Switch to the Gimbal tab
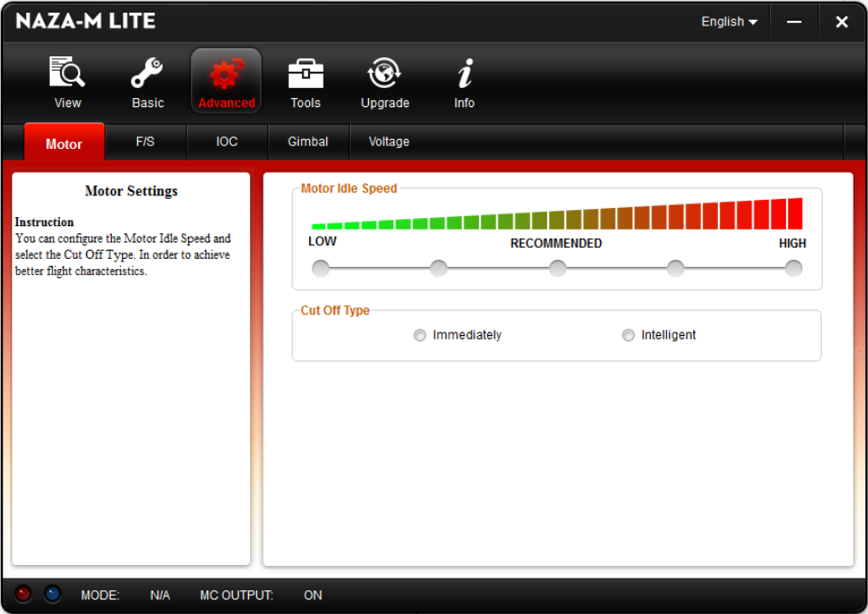The image size is (868, 614). (x=308, y=143)
